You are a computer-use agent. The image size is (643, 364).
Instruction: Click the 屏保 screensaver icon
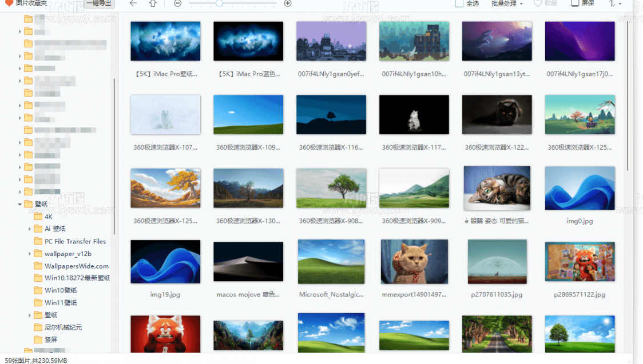(575, 3)
